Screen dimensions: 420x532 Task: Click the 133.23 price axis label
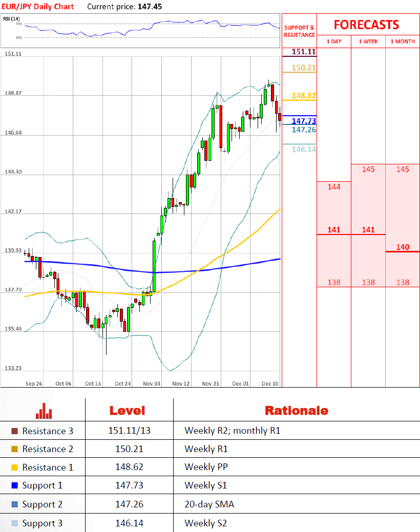13,368
